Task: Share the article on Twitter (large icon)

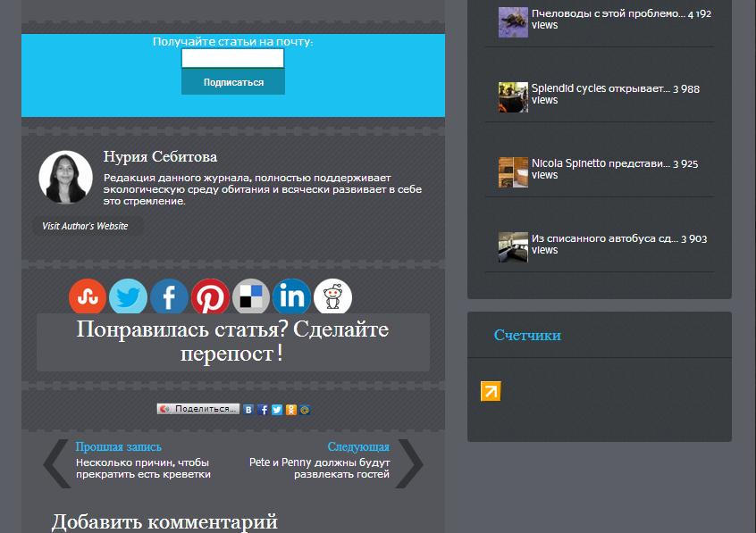Action: 128,296
